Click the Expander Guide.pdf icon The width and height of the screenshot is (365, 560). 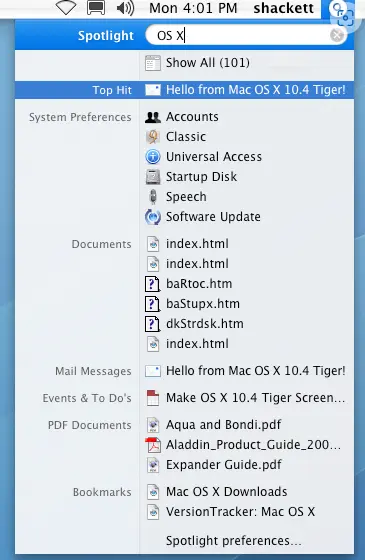(x=153, y=465)
